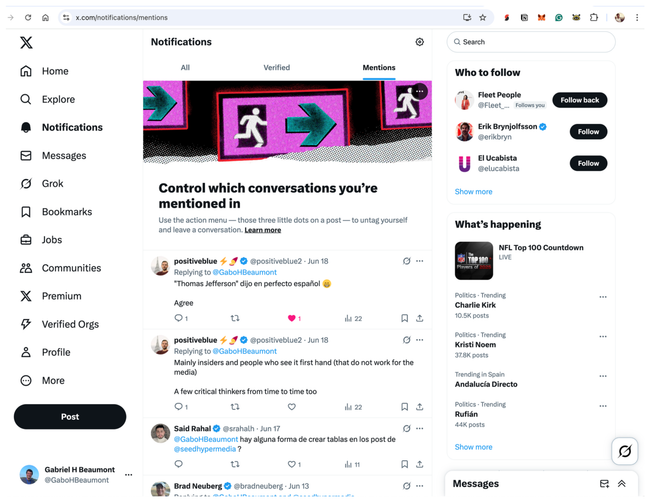Click the Learn more link
650x502 pixels.
click(263, 230)
